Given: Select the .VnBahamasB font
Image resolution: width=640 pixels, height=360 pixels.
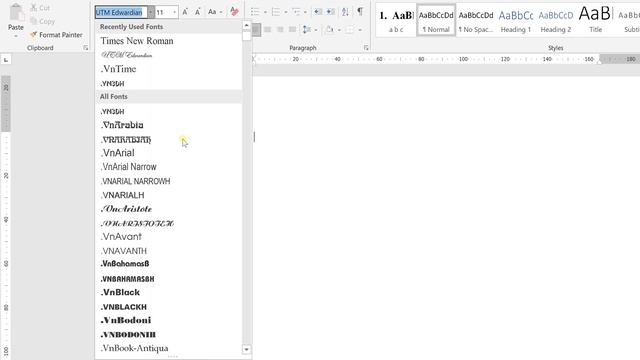Looking at the screenshot, I should click(169, 264).
